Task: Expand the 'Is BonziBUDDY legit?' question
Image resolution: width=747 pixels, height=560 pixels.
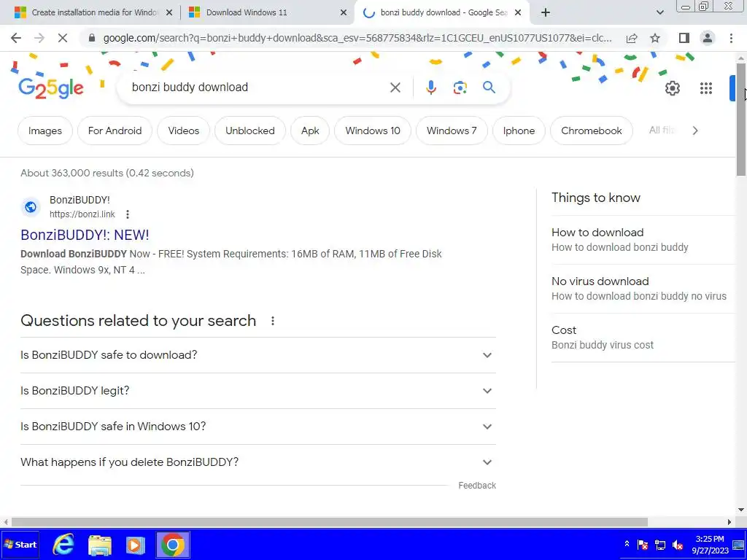Action: [x=258, y=391]
